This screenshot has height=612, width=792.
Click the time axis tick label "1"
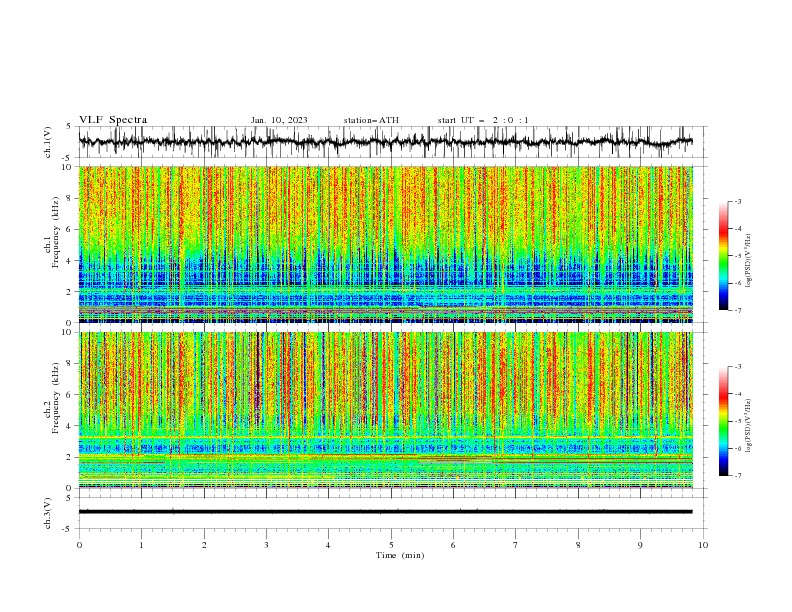[x=141, y=545]
